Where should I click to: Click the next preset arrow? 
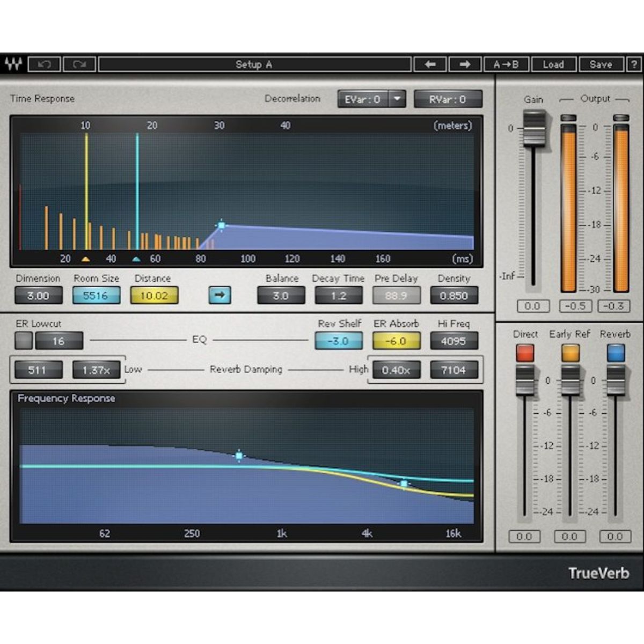point(465,64)
